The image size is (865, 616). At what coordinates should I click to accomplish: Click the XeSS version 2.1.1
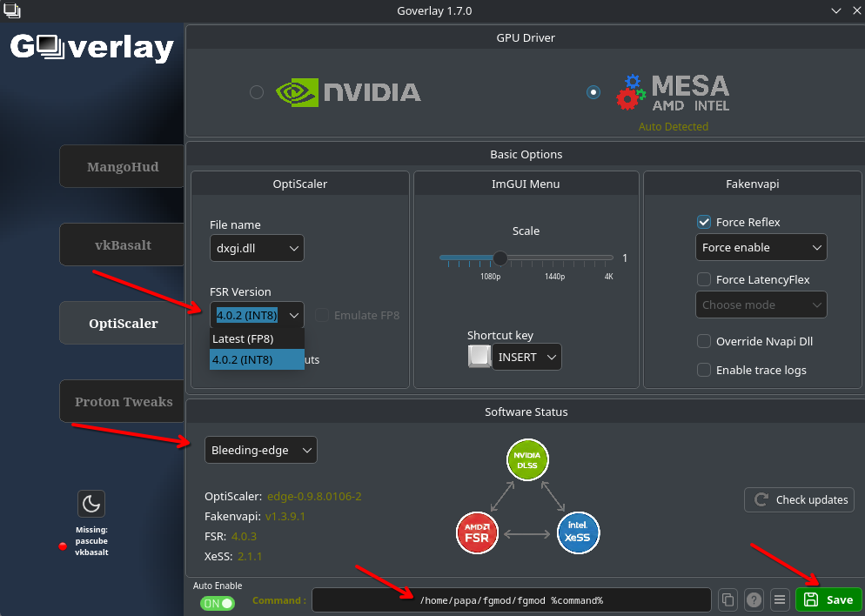click(250, 557)
